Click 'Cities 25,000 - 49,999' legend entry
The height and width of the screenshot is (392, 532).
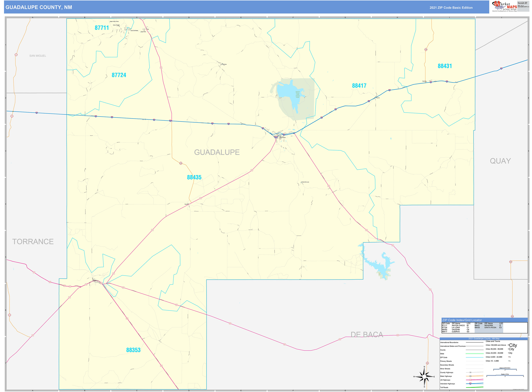point(494,353)
